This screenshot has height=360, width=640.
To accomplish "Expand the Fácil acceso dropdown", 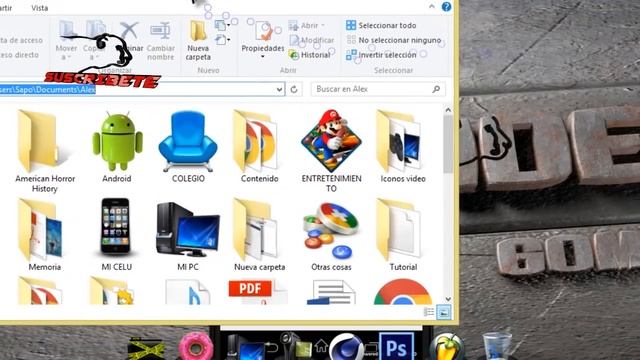I will tap(228, 40).
